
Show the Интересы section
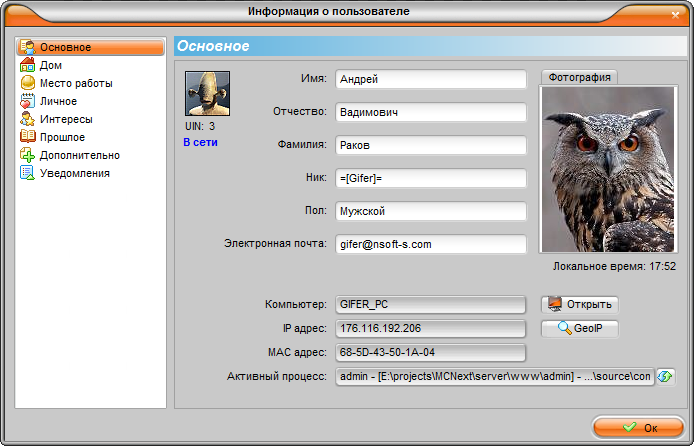[x=66, y=119]
